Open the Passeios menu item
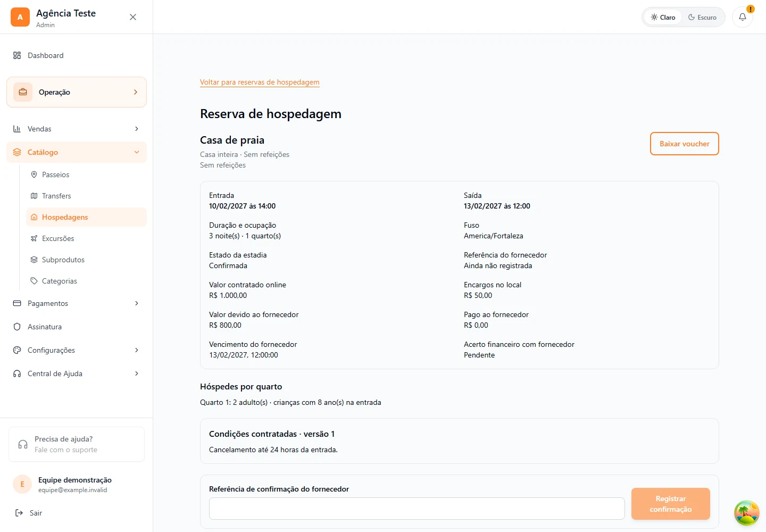Viewport: 766px width, 532px height. (x=86, y=174)
